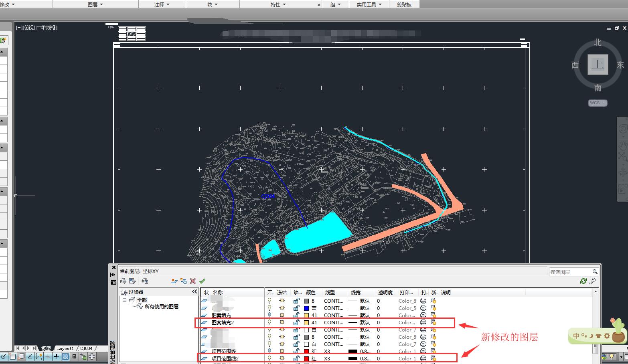This screenshot has width=628, height=364.
Task: Click the last-tab scroll arrow beside 模型
Action: [34, 348]
